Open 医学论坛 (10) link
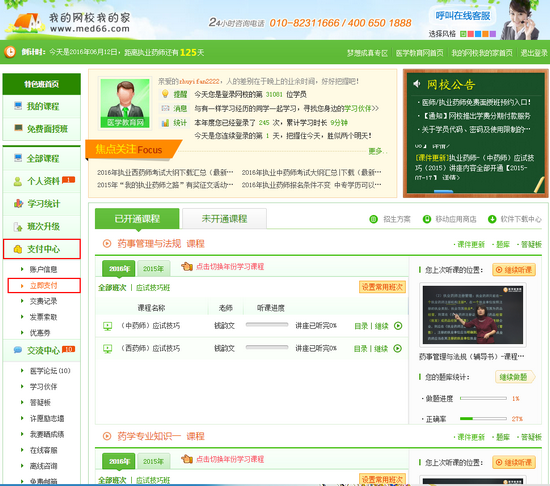 click(50, 371)
